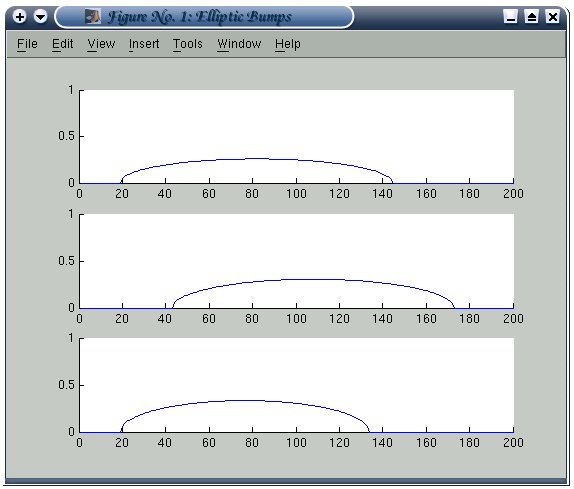The image size is (574, 489).
Task: Click the peak of the top plot curve
Action: [x=257, y=158]
